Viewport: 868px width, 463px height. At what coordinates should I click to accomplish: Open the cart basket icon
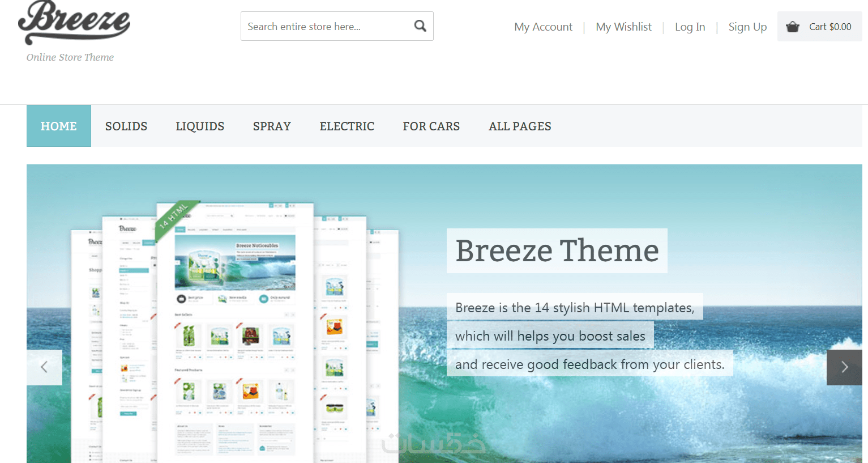tap(793, 27)
